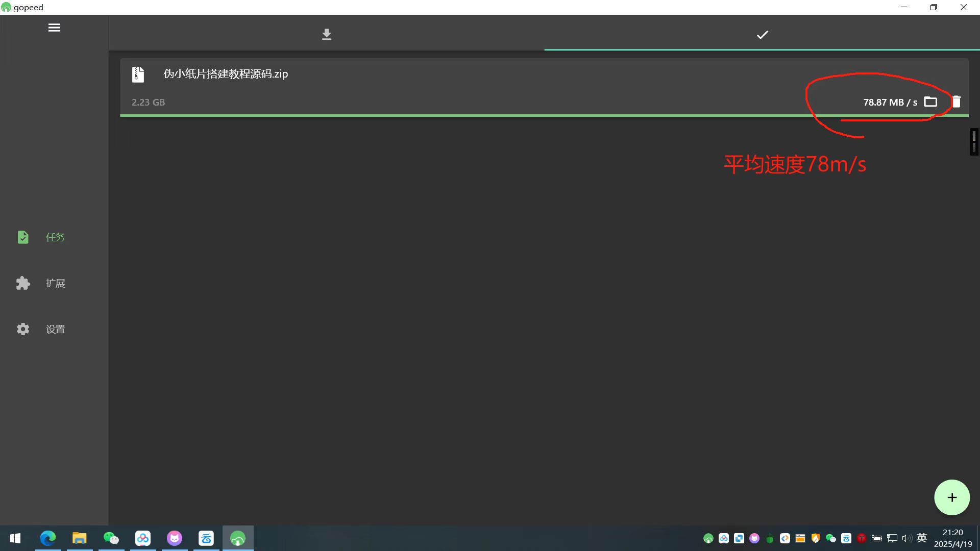Delete the 伪小纸片搭建教程源码.zip task
This screenshot has height=551, width=980.
[x=956, y=102]
